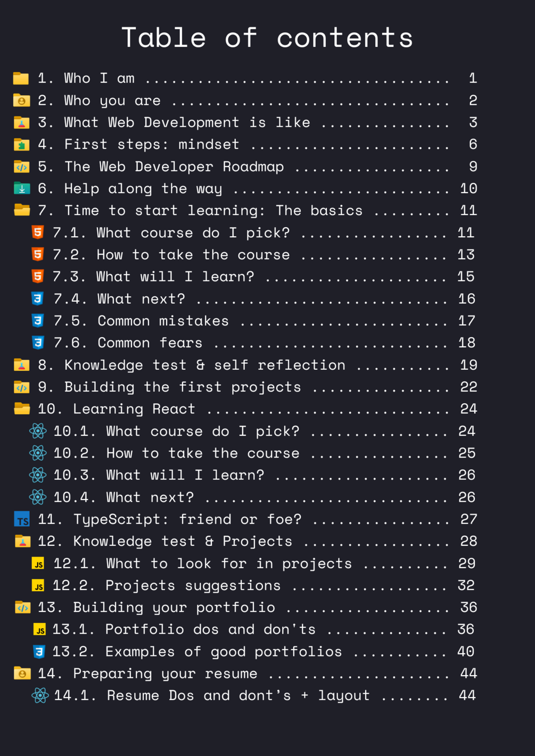
Task: Click the JS icon beside section 12.1
Action: pos(38,563)
